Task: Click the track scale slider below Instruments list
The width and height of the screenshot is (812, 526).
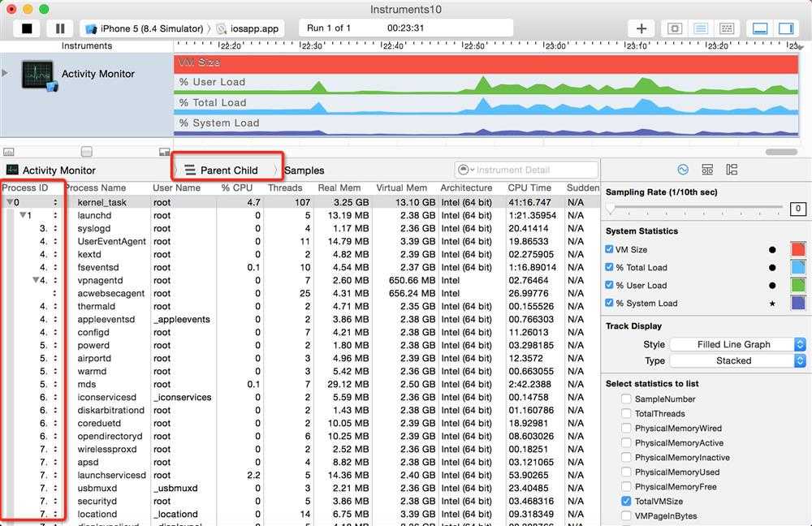Action: coord(87,151)
